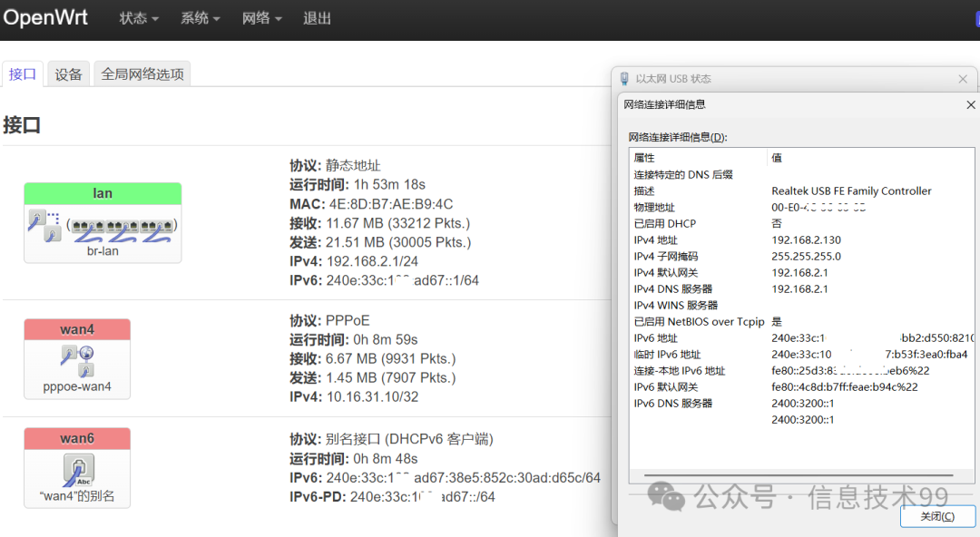
Task: Switch to the 全局网络选项 tab
Action: [142, 74]
